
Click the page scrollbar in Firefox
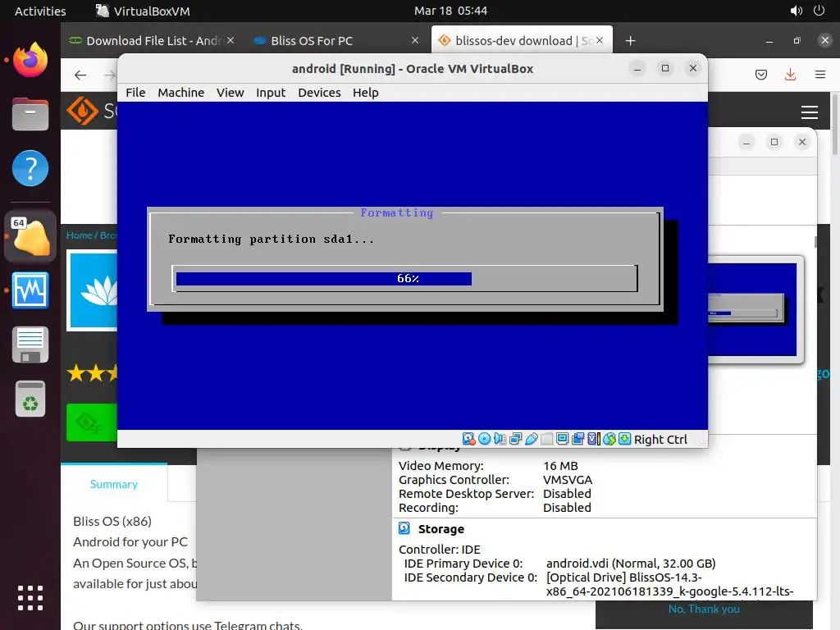(x=834, y=125)
